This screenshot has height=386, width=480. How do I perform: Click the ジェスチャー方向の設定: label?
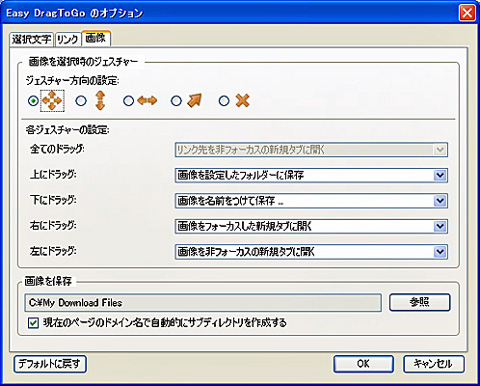[73, 80]
